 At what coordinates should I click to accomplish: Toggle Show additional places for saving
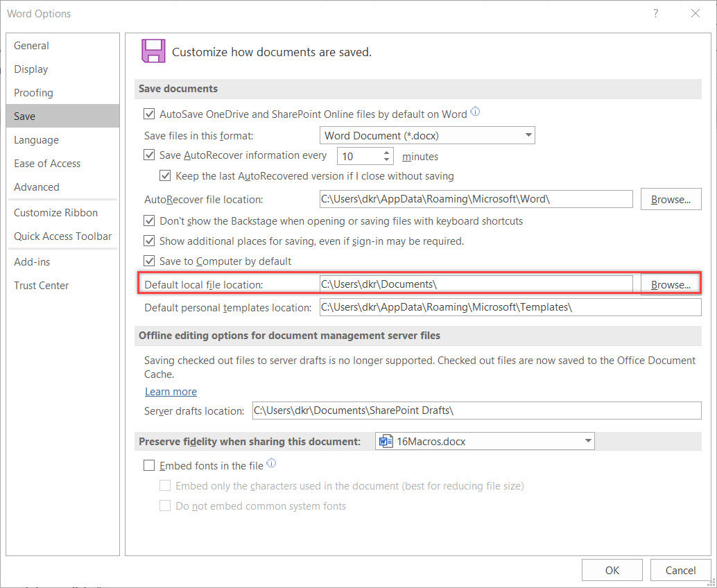coord(149,241)
